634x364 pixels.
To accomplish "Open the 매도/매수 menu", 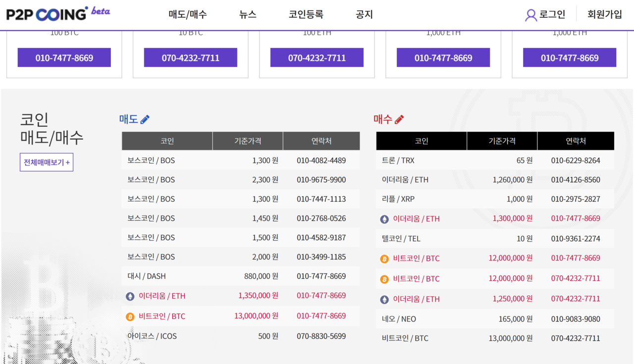I will (188, 15).
